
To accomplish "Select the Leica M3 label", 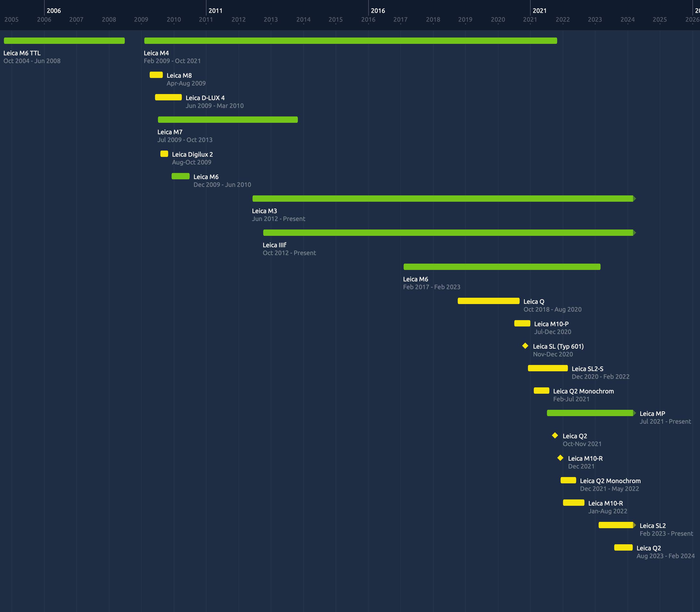I will pos(265,211).
